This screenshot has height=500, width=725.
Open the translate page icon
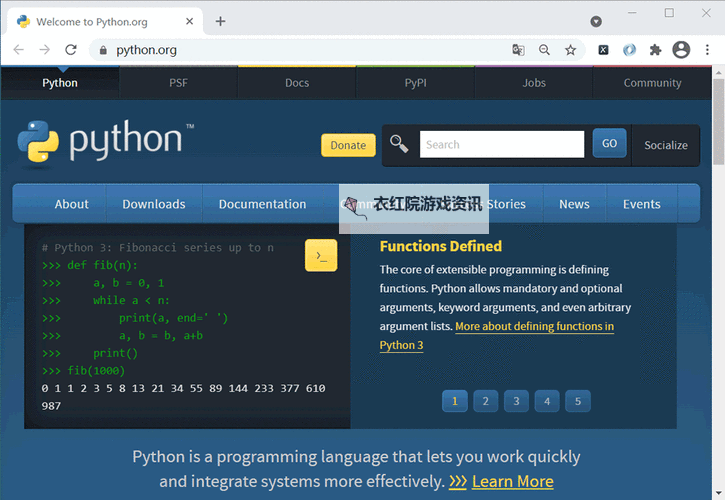coord(518,49)
